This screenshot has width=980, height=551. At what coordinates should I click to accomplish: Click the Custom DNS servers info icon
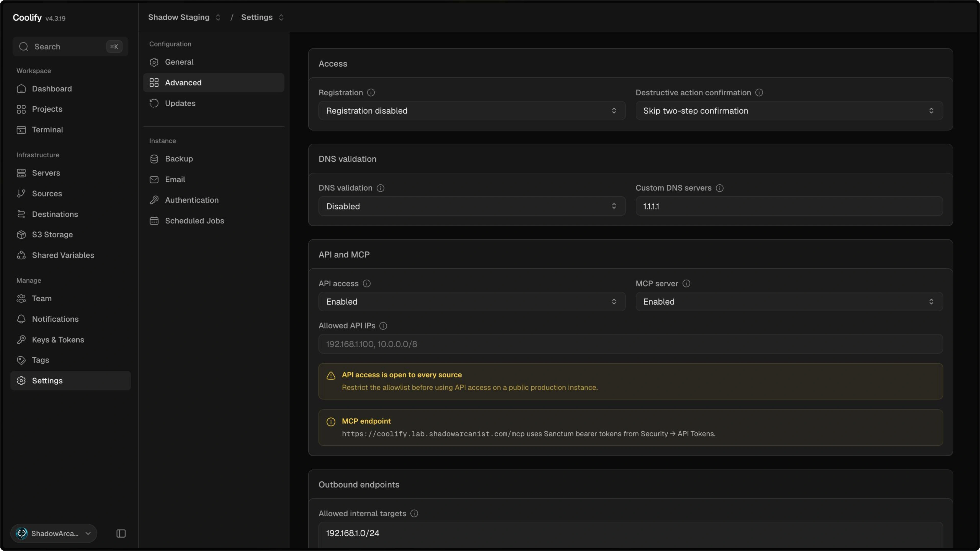(719, 188)
